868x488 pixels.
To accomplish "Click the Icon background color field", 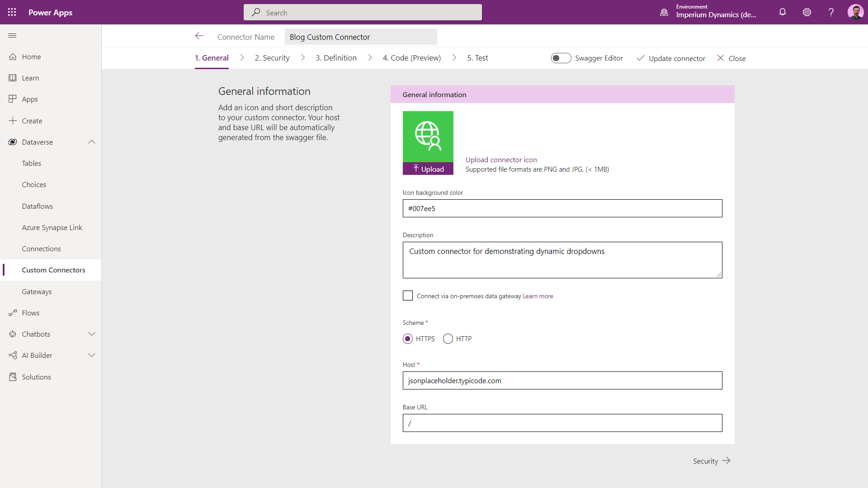I will click(x=562, y=208).
